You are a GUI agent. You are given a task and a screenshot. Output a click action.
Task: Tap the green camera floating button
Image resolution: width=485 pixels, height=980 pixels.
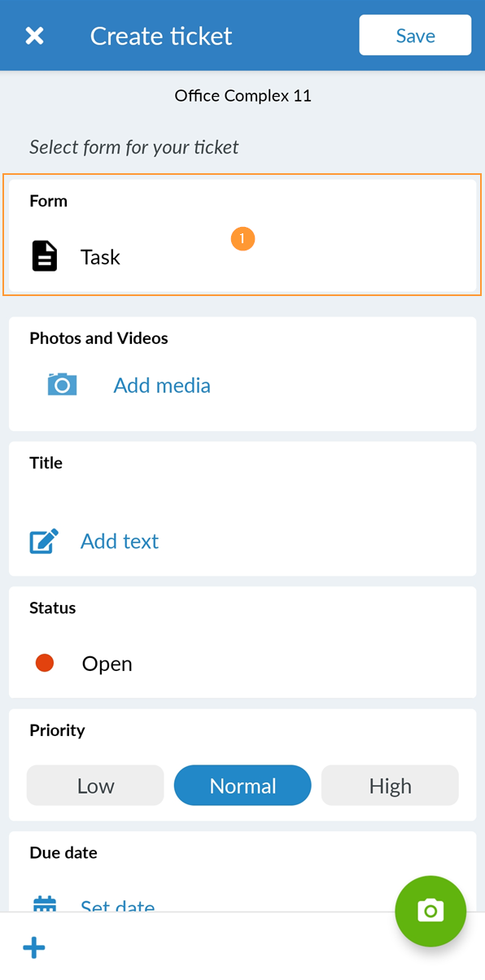430,911
